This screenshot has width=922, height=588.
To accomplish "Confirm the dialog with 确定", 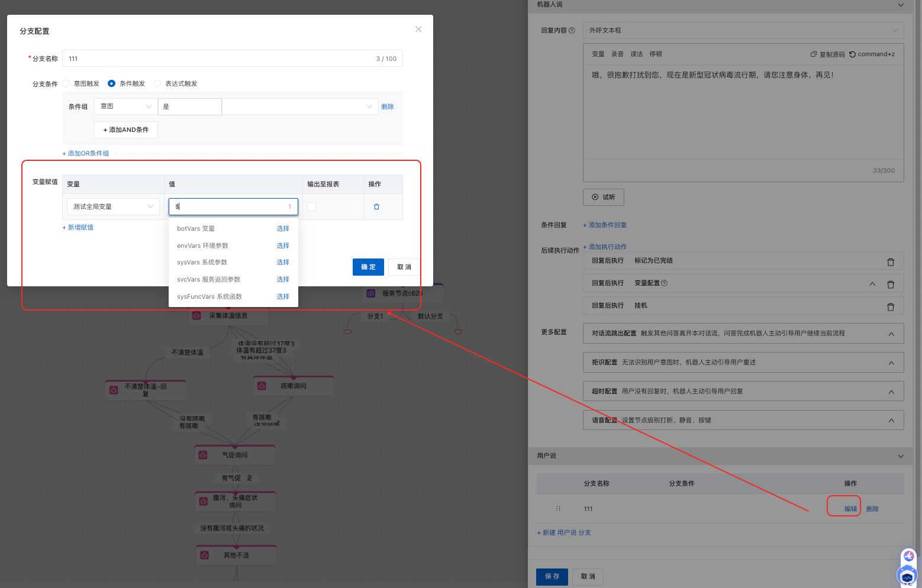I will tap(368, 267).
